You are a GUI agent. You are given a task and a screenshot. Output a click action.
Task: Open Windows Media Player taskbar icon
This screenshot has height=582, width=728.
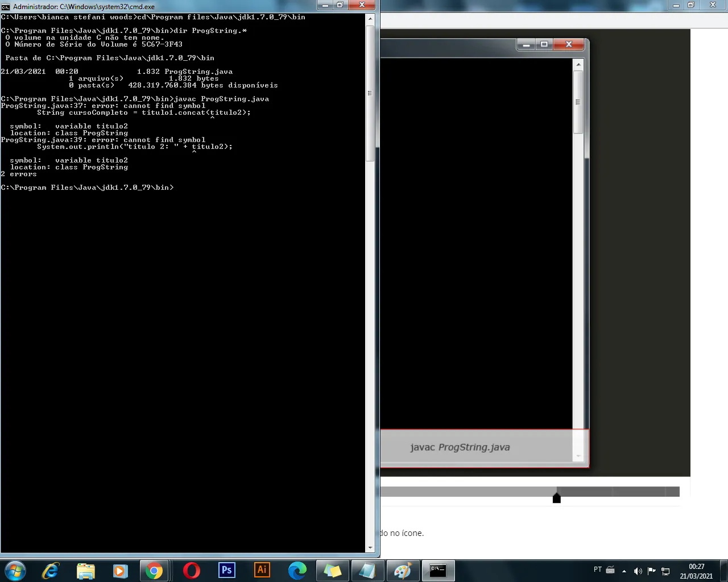pos(120,571)
